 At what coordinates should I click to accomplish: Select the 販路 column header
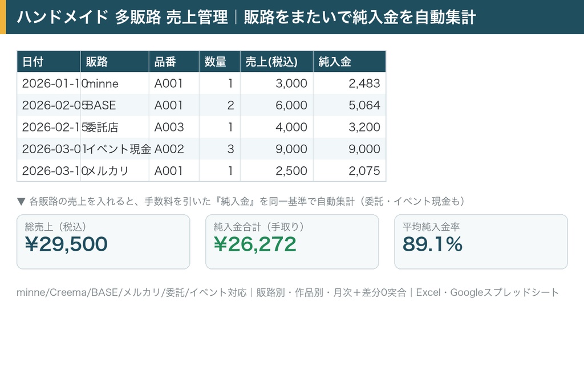click(115, 62)
